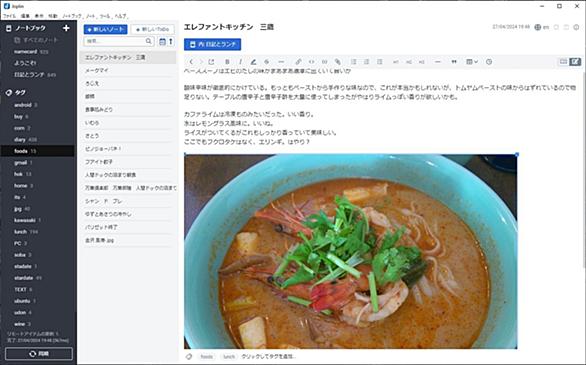Add a new notebook with the plus icon
Screen dimensions: 586x365
pyautogui.click(x=66, y=28)
